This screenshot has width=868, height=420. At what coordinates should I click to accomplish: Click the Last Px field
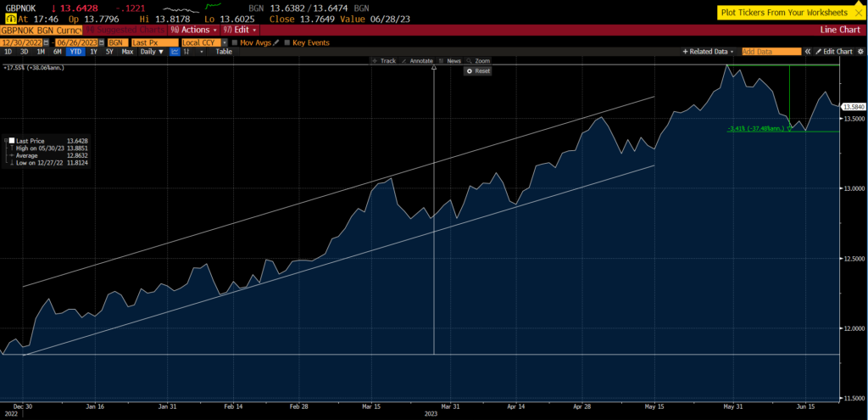point(155,42)
